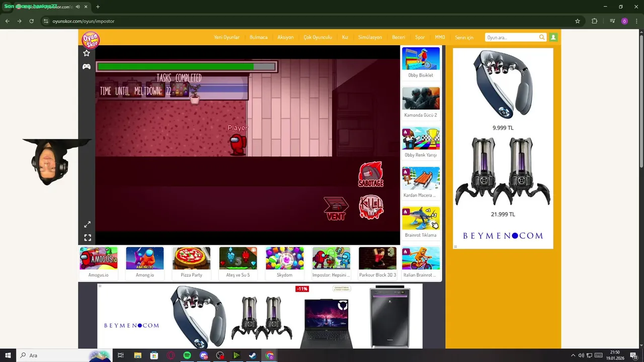
Task: Open the Spor category
Action: point(420,37)
